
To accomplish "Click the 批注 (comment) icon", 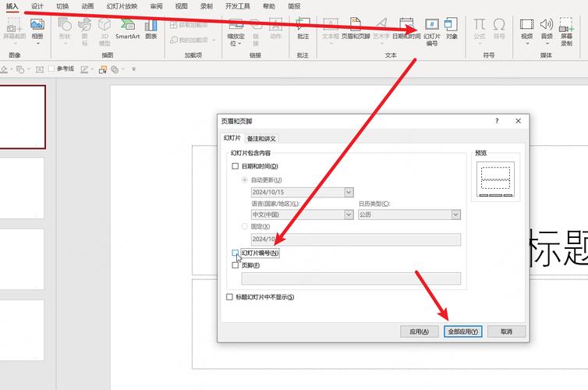I will tap(303, 29).
